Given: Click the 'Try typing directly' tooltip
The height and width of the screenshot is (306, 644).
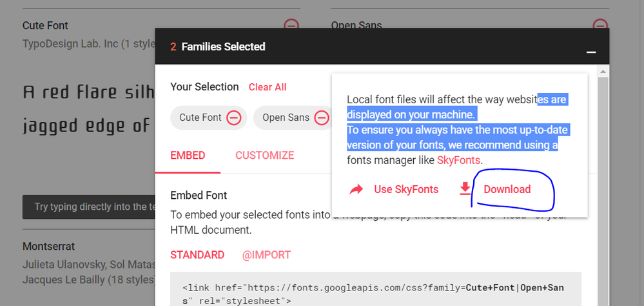Looking at the screenshot, I should 89,207.
